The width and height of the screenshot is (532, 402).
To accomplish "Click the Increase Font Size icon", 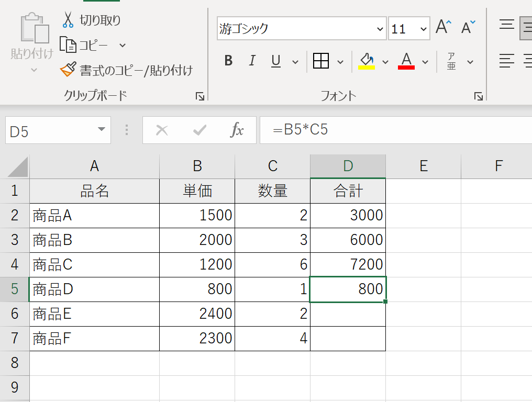I will 443,28.
